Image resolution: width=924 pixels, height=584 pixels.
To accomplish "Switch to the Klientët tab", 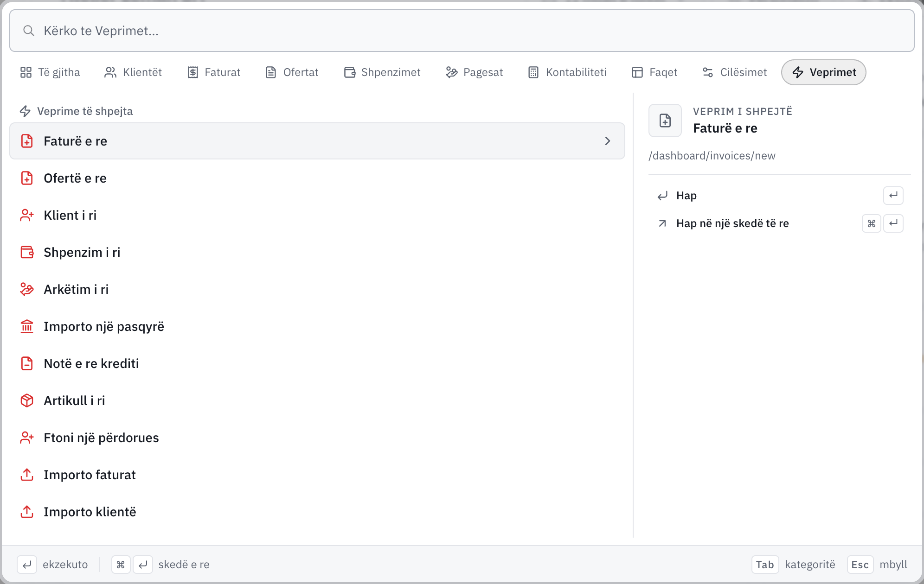I will pyautogui.click(x=133, y=72).
